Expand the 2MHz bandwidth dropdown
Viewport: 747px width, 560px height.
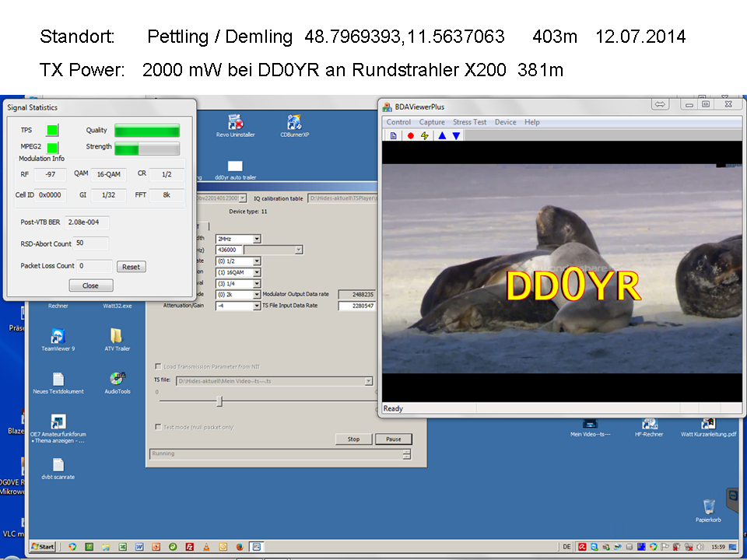pyautogui.click(x=258, y=239)
